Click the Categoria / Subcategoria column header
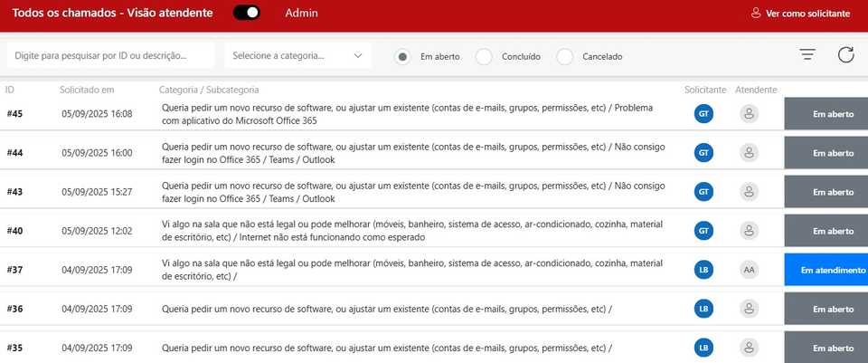 (209, 90)
